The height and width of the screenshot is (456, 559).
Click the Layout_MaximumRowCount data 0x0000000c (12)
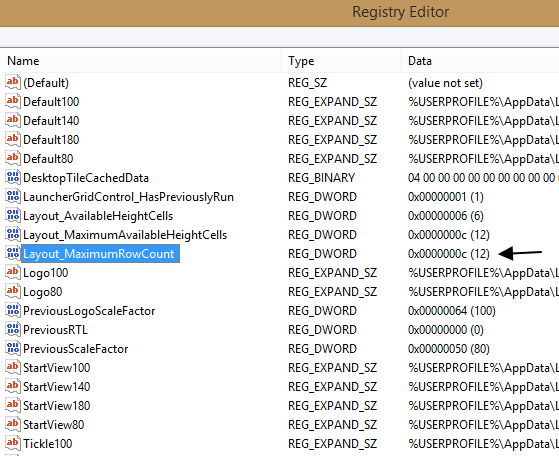(x=448, y=253)
